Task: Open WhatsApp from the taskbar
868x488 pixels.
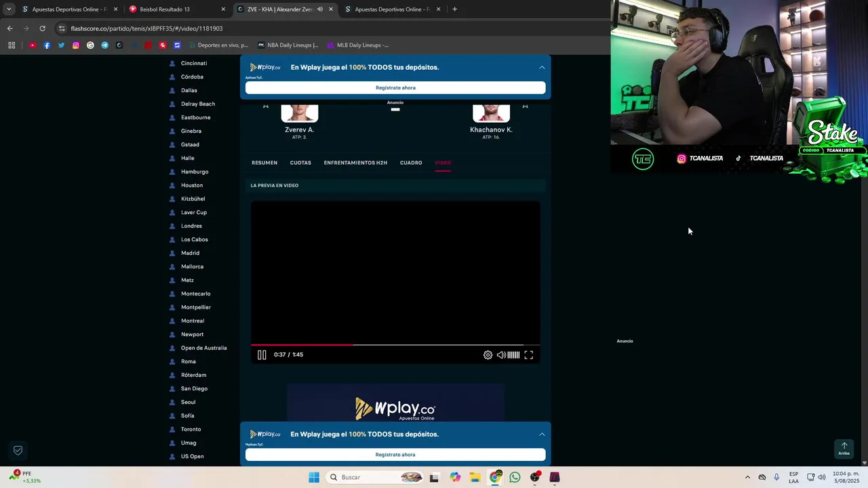Action: (515, 477)
